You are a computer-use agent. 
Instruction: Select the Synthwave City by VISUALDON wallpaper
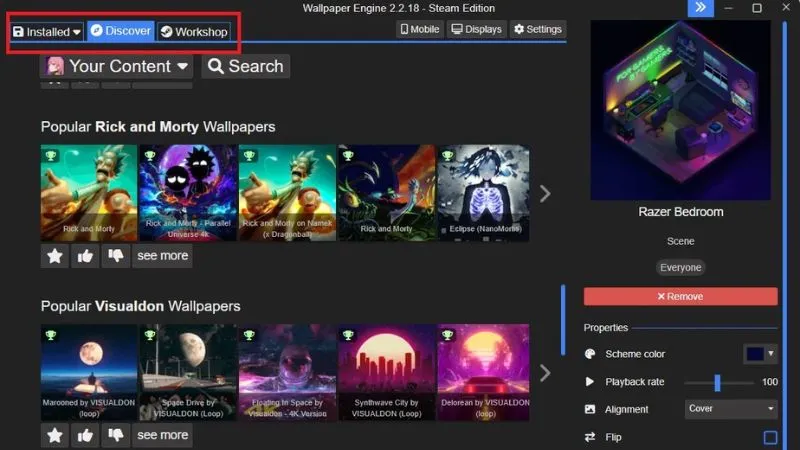387,372
